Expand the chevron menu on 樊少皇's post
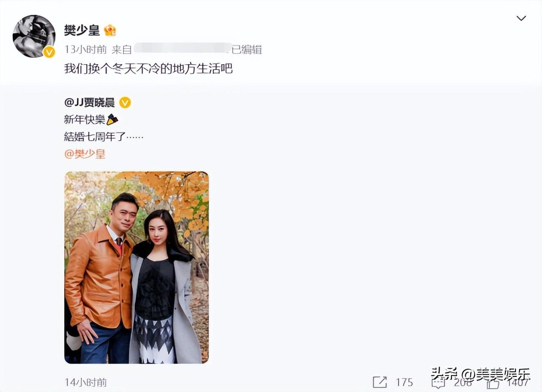Image resolution: width=542 pixels, height=392 pixels. point(521,18)
